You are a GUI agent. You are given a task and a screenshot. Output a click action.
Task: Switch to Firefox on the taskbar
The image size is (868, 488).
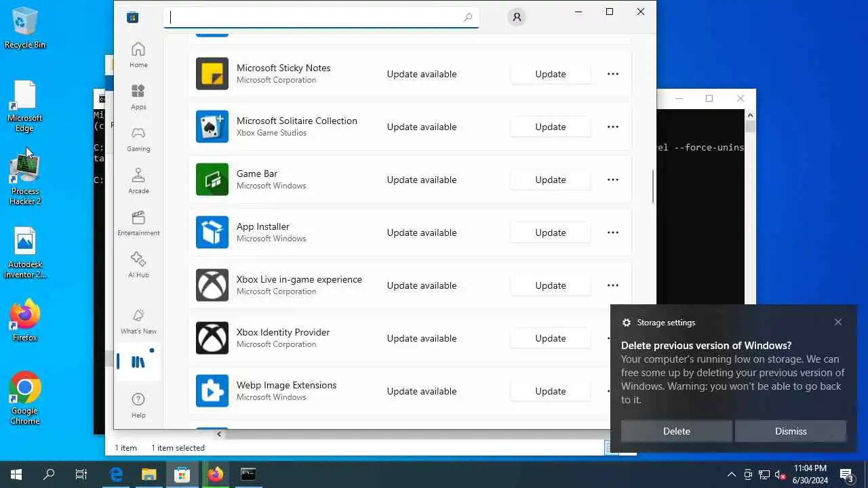215,474
